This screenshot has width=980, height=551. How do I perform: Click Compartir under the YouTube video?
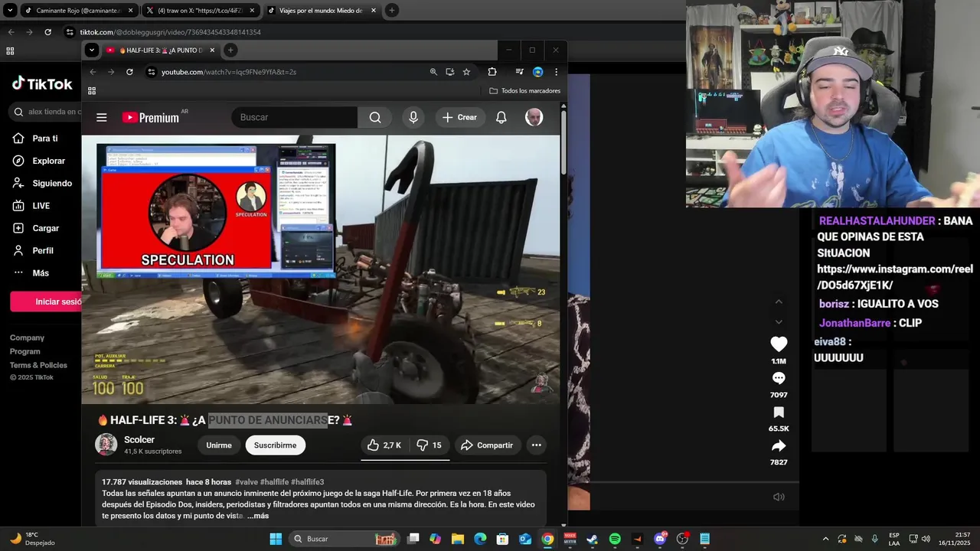coord(487,445)
